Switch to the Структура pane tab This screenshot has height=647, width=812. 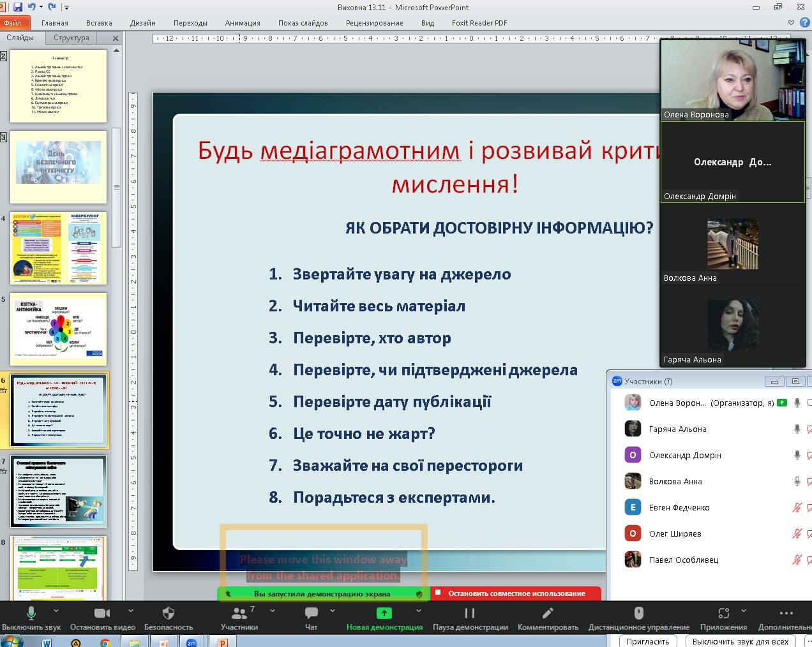[x=71, y=38]
